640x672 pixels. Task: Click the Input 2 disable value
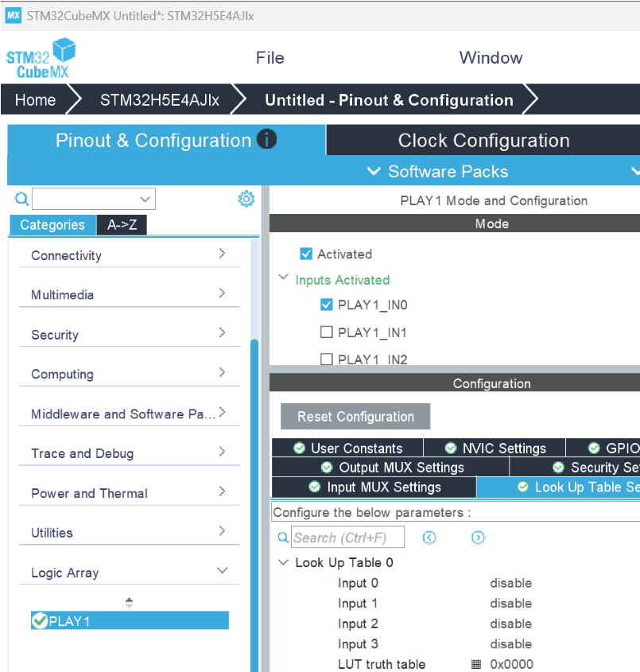pyautogui.click(x=510, y=623)
